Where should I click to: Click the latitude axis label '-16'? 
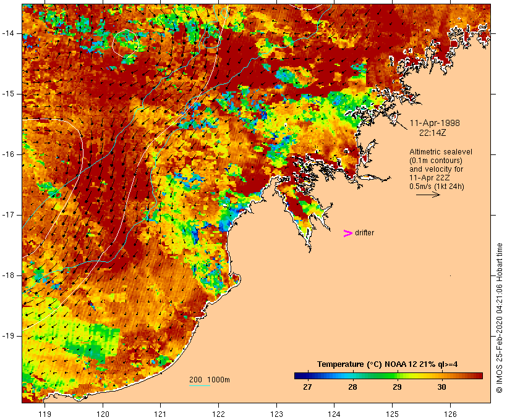pos(8,154)
